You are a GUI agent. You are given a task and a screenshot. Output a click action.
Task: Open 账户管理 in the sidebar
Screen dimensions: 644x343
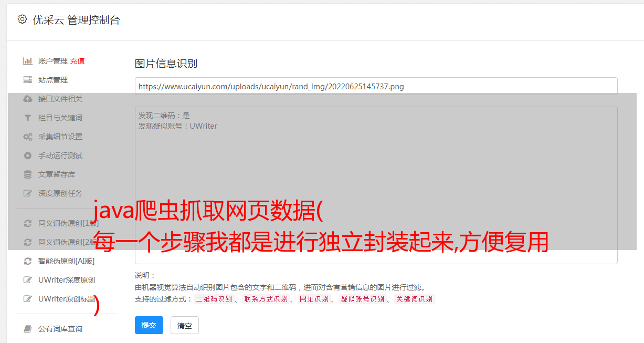53,61
